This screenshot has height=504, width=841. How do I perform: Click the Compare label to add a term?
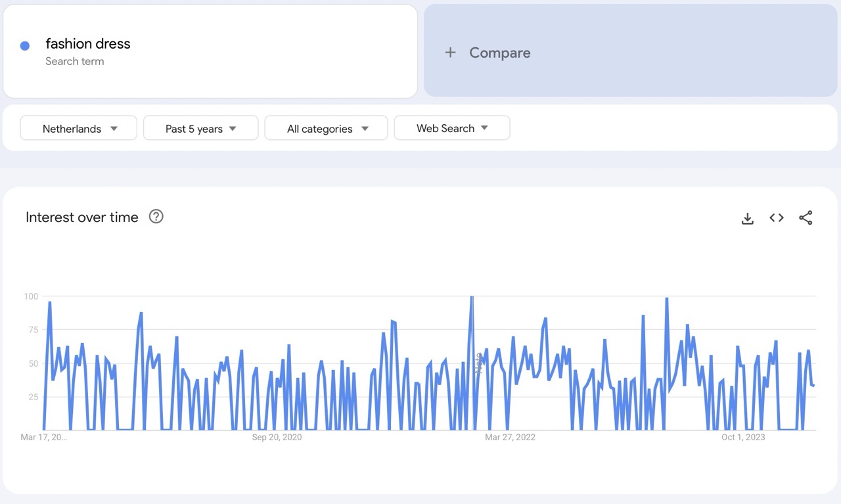[x=499, y=53]
